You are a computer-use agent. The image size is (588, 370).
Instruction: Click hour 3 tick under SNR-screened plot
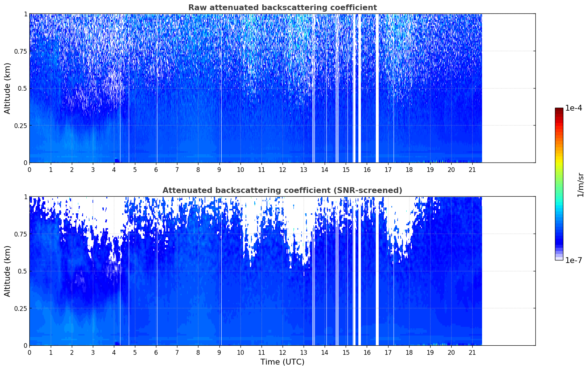[93, 352]
